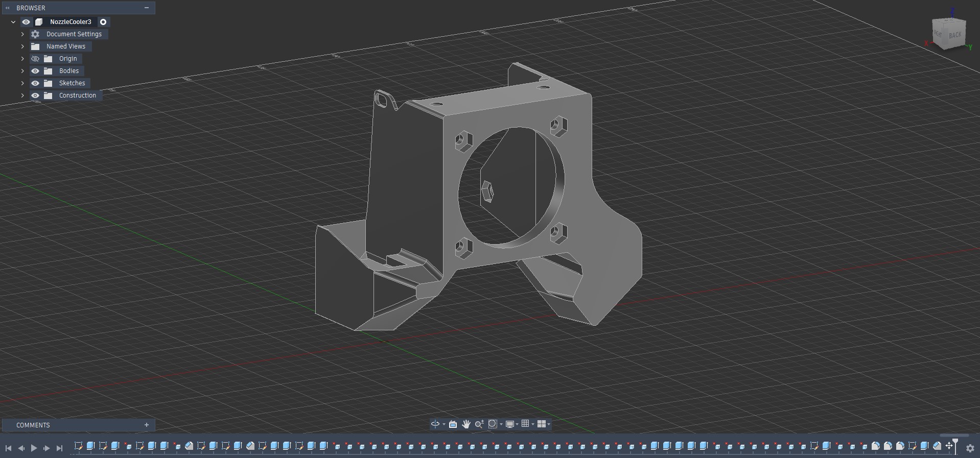The height and width of the screenshot is (458, 980).
Task: Select the Orbit navigation tool
Action: 435,424
